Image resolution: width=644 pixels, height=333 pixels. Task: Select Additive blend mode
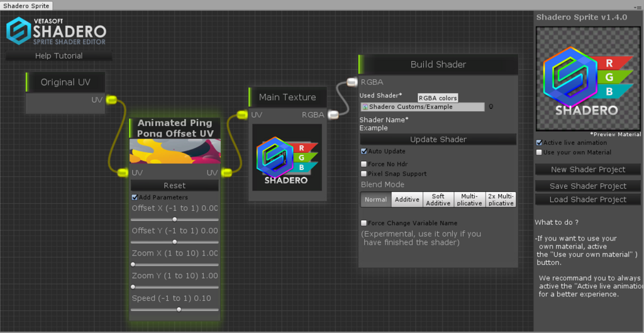point(407,200)
